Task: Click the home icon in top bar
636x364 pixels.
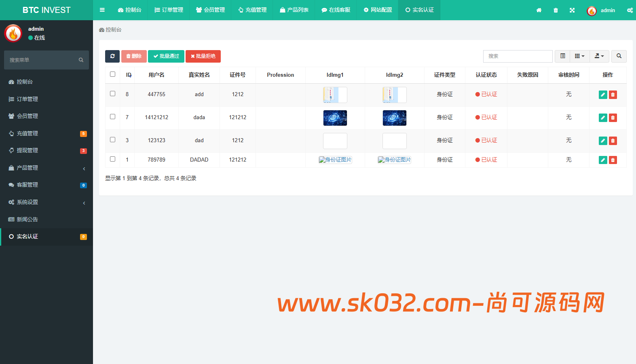Action: click(x=539, y=10)
